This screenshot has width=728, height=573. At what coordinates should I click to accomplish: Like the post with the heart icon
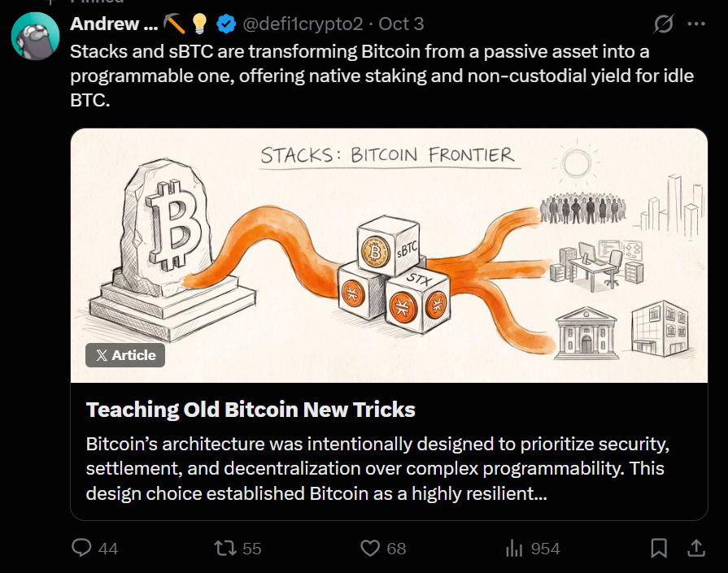pyautogui.click(x=370, y=548)
